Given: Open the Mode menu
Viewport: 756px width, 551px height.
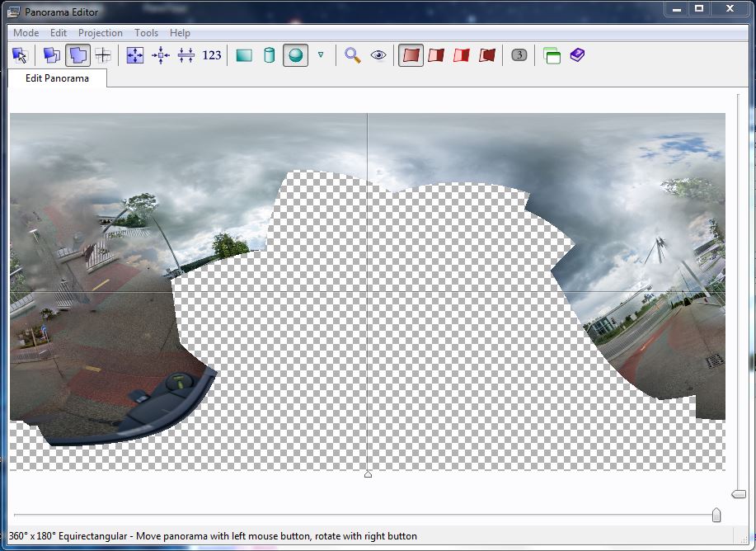Looking at the screenshot, I should pyautogui.click(x=26, y=33).
